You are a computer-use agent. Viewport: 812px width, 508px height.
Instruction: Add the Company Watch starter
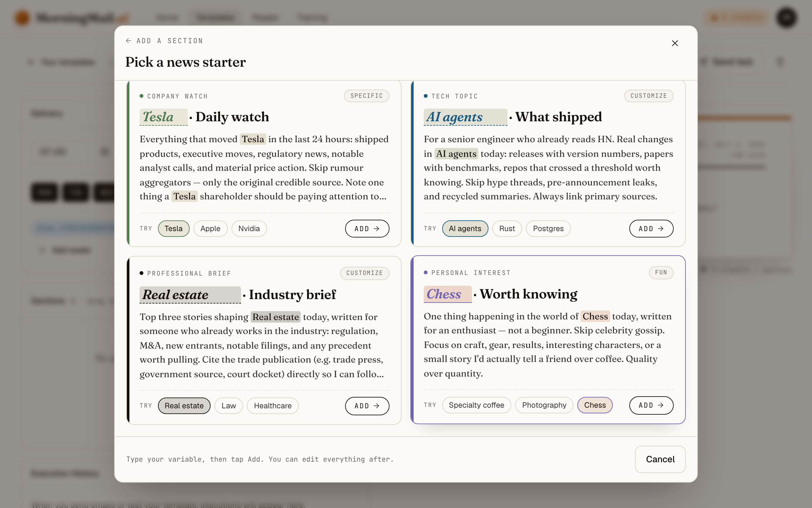[367, 229]
